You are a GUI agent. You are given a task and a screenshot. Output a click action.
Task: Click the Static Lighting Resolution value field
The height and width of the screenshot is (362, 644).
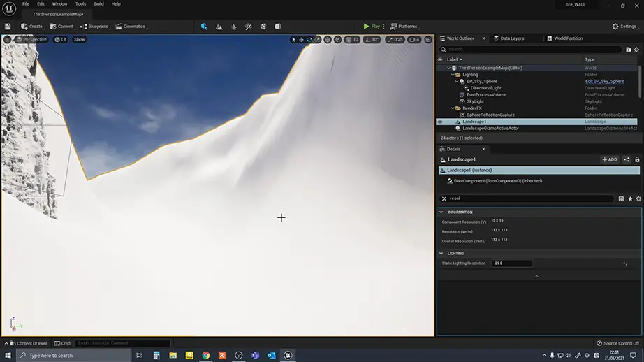[511, 263]
